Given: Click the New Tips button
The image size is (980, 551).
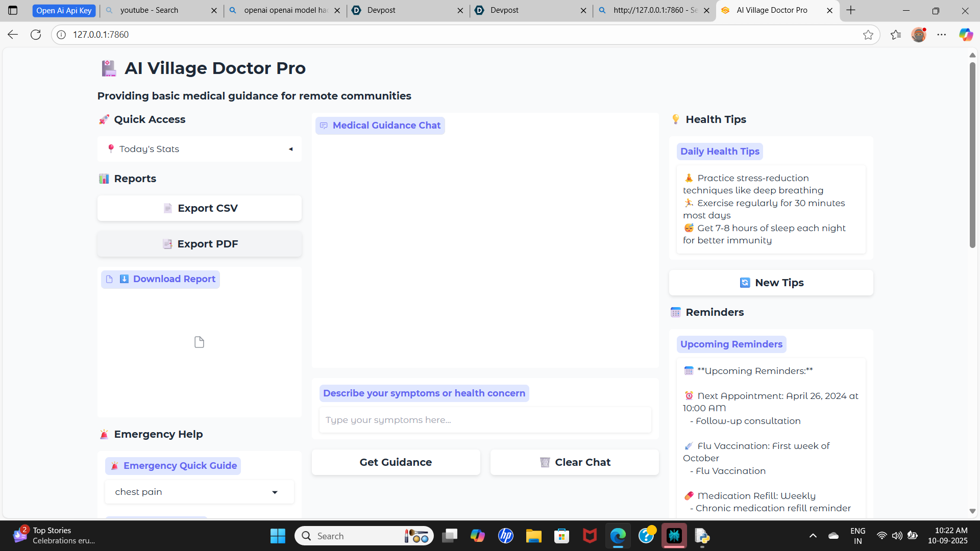Looking at the screenshot, I should [771, 283].
